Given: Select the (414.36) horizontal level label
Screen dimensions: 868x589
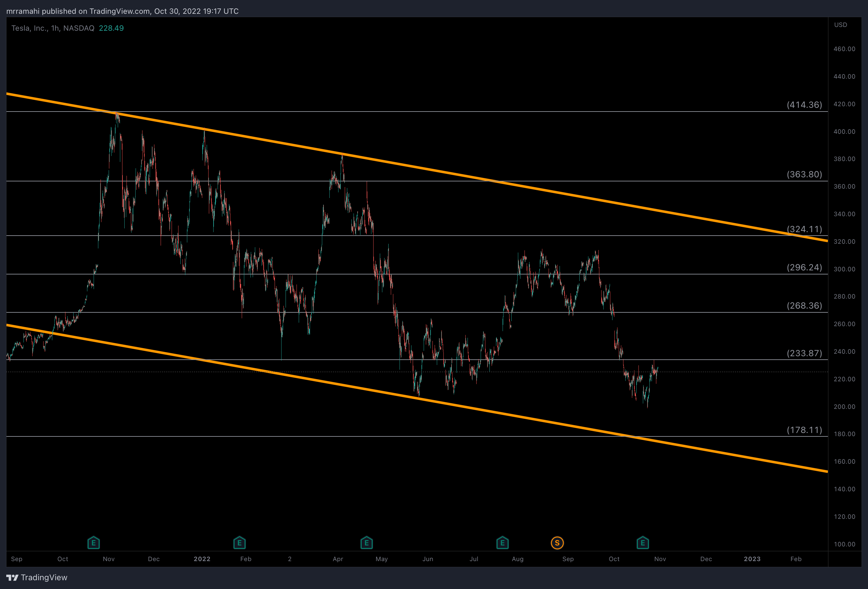Looking at the screenshot, I should pos(804,105).
